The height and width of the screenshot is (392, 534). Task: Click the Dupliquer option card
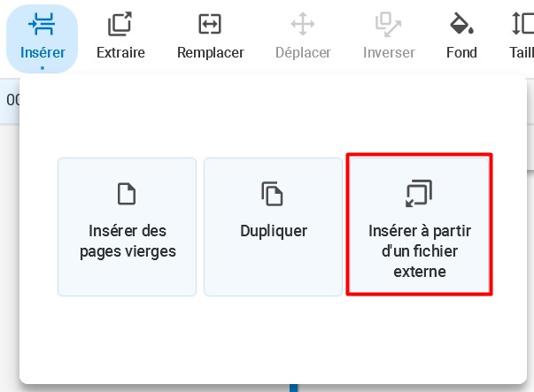tap(273, 227)
